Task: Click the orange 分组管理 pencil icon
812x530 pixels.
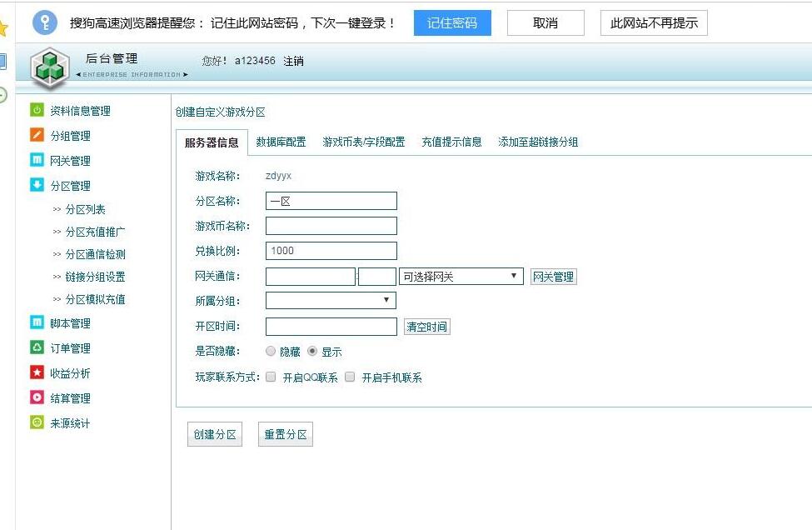Action: coord(37,135)
